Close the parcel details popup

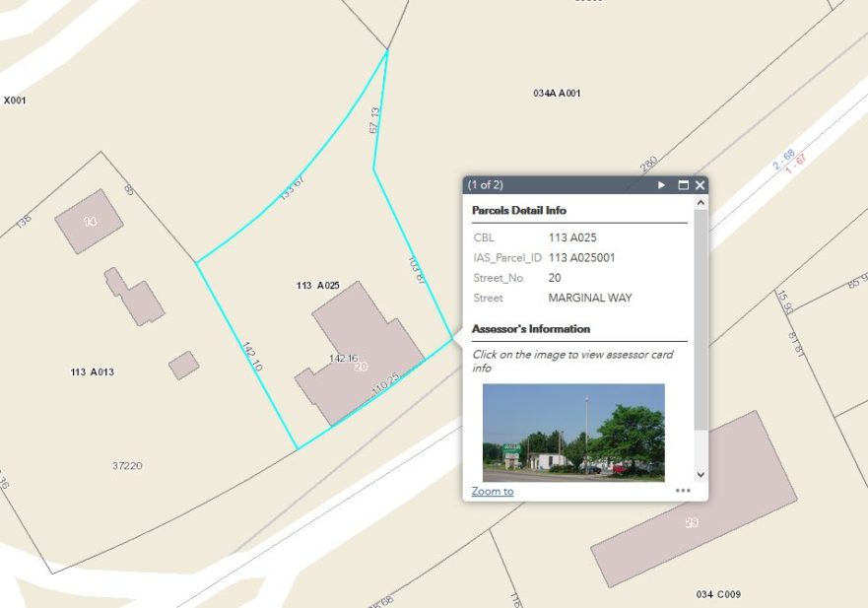point(700,185)
